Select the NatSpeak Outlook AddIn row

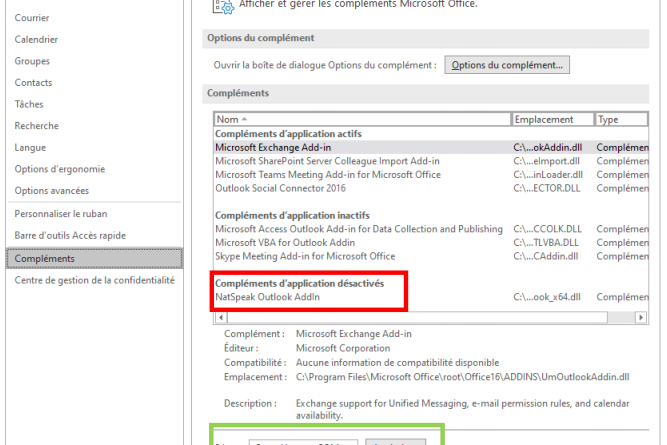(x=431, y=297)
